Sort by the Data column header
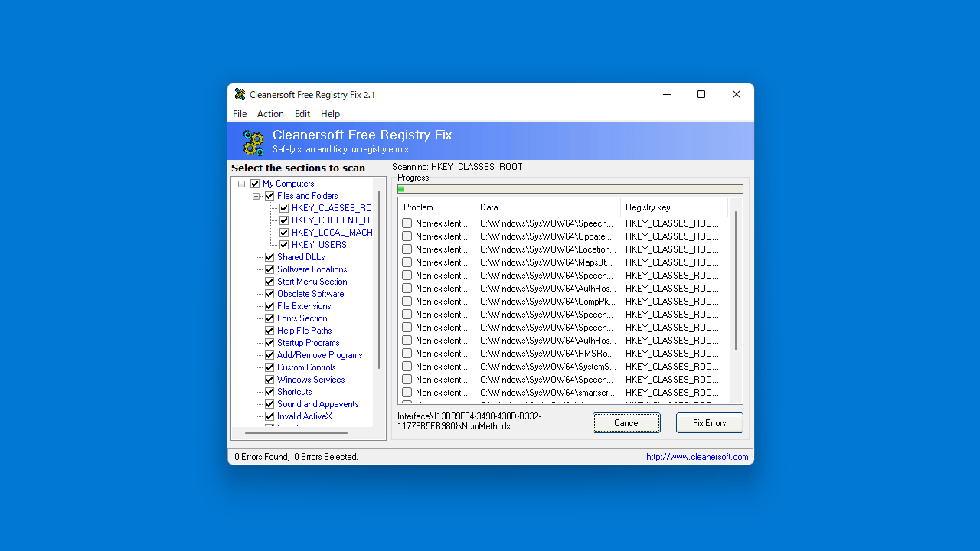The height and width of the screenshot is (551, 980). click(547, 207)
